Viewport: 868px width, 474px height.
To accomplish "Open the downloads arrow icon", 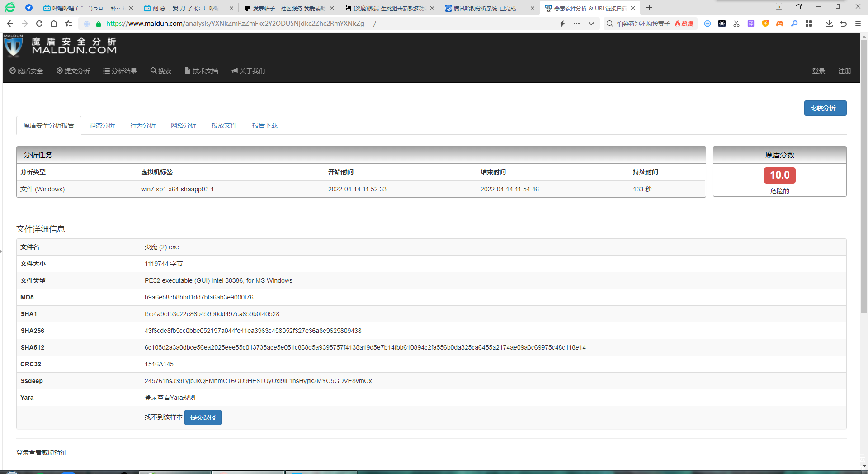I will (829, 24).
